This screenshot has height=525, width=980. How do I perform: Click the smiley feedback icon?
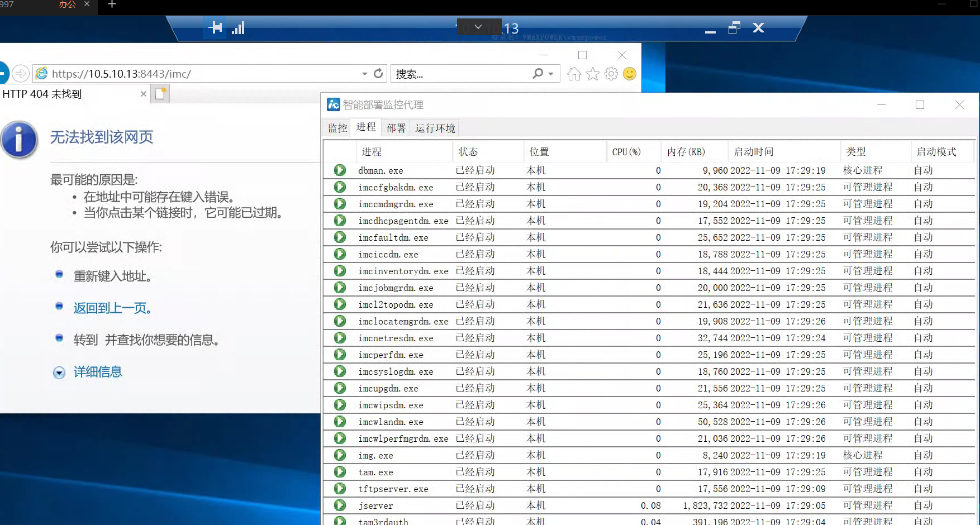tap(630, 74)
